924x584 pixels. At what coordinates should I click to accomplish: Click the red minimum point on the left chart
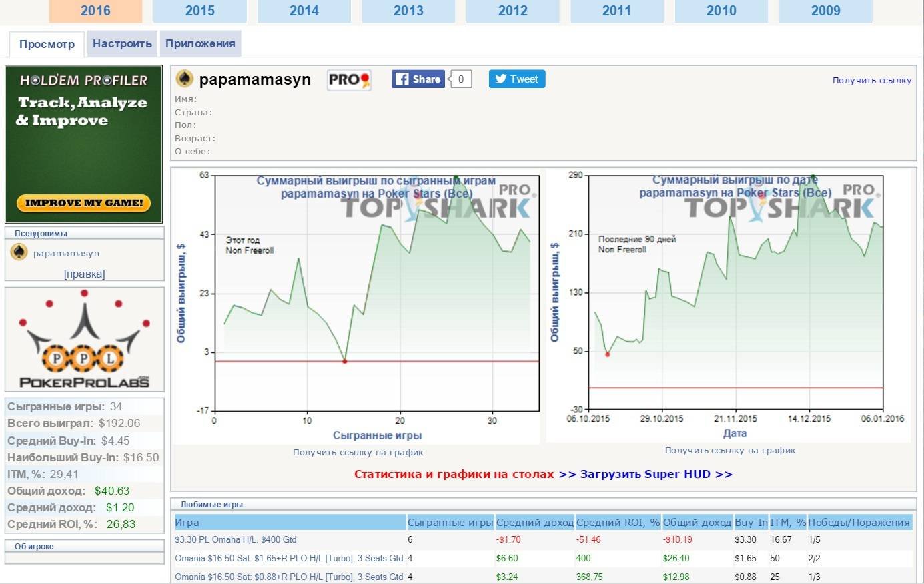pos(344,361)
